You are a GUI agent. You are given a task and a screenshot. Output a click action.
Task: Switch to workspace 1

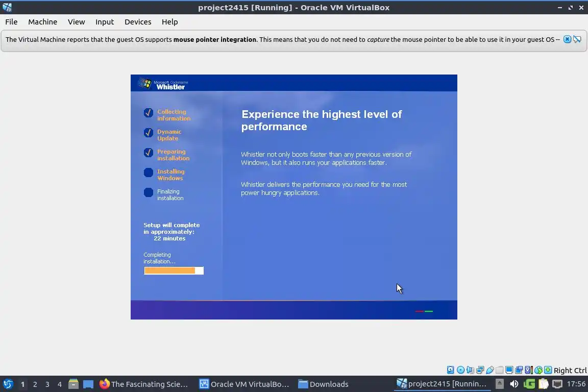pyautogui.click(x=22, y=384)
